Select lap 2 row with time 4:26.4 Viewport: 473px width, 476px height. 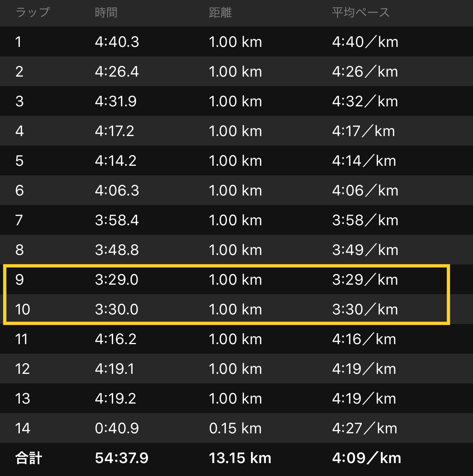coord(237,71)
